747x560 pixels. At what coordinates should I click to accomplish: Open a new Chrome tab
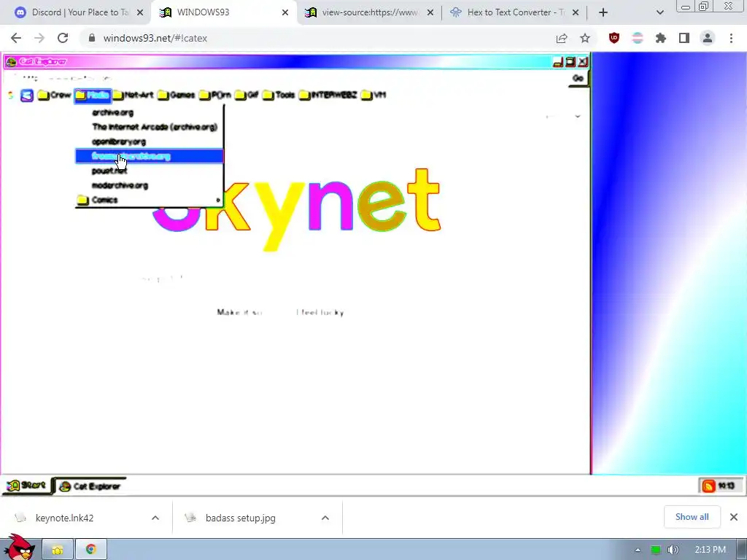[603, 12]
